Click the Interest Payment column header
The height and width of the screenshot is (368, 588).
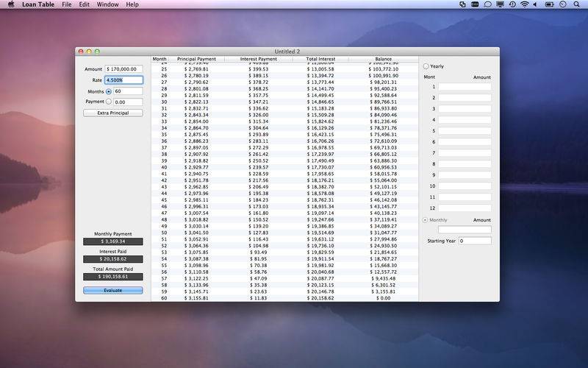(x=259, y=59)
